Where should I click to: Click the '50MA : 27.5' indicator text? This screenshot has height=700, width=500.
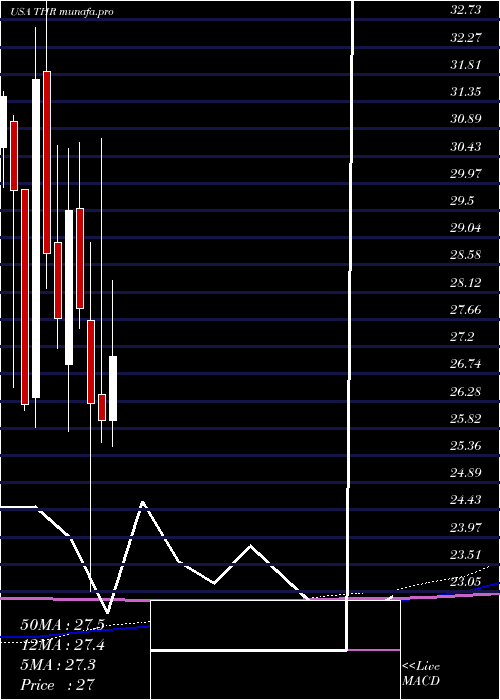click(62, 625)
